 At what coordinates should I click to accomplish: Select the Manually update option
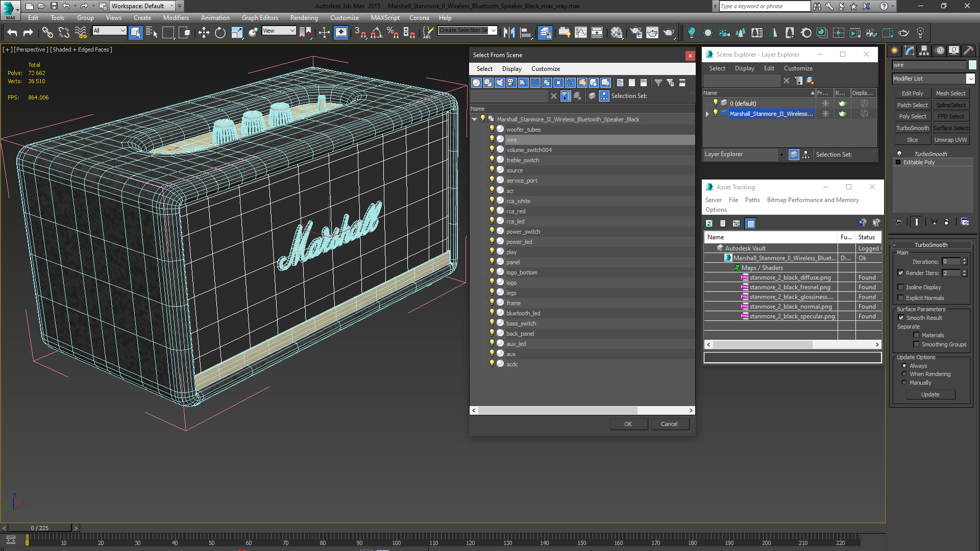pyautogui.click(x=904, y=383)
